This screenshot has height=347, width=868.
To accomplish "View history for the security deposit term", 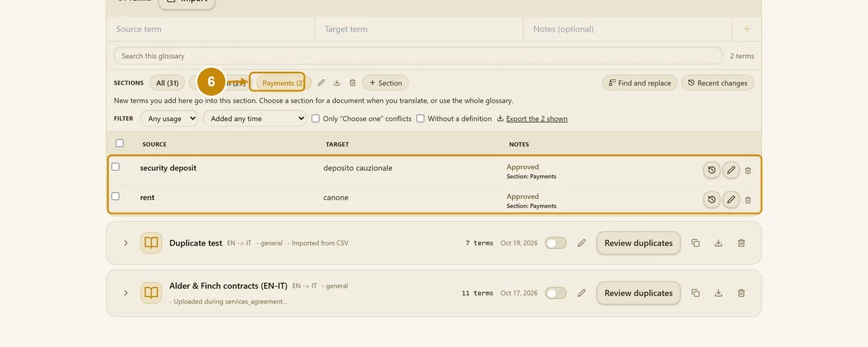I will tap(712, 170).
